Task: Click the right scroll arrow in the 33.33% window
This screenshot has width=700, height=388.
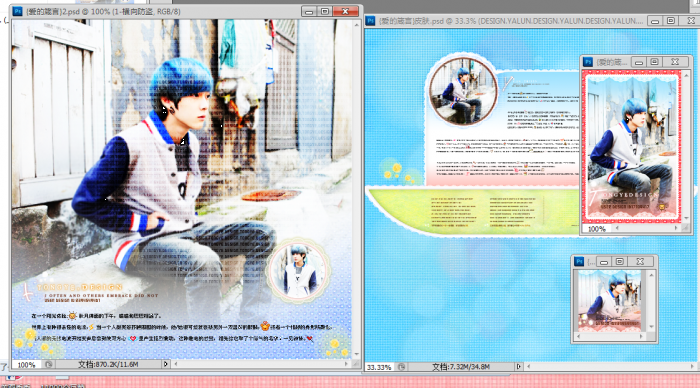Action: point(691,367)
